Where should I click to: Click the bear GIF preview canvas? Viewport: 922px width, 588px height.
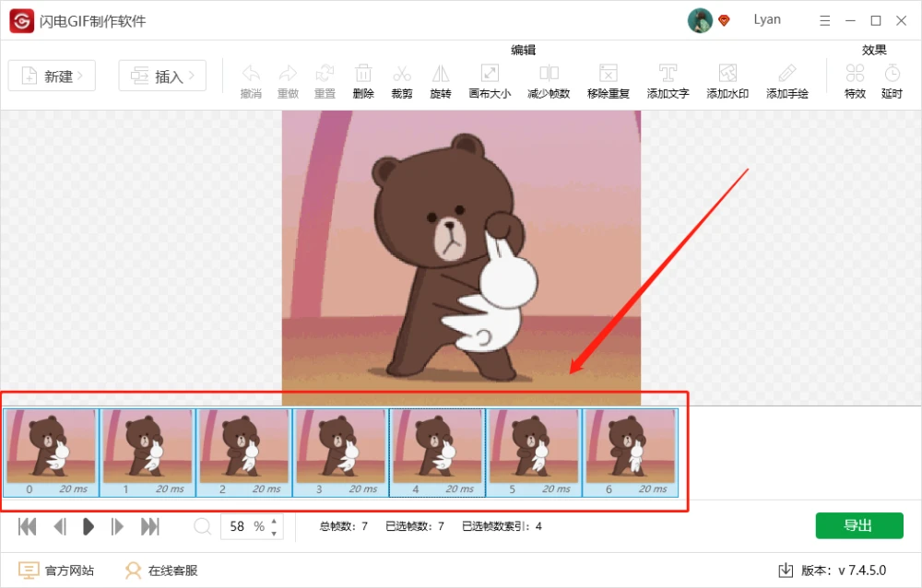click(x=461, y=257)
